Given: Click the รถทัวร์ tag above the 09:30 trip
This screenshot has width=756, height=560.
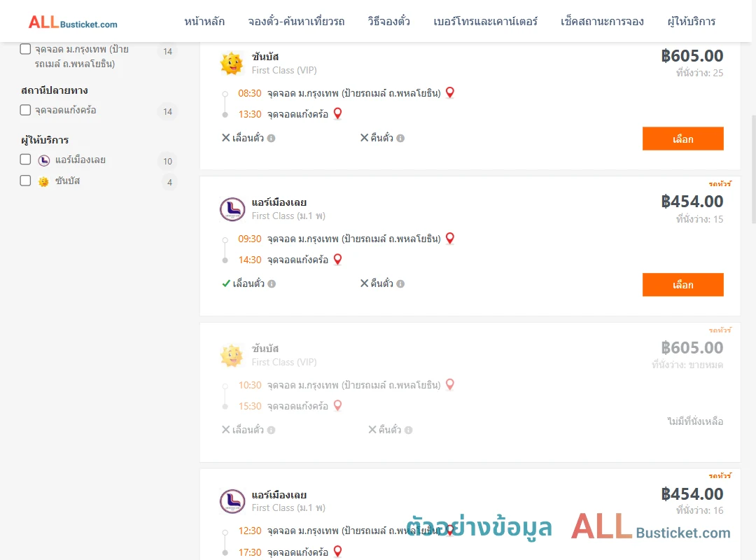Looking at the screenshot, I should [x=720, y=184].
